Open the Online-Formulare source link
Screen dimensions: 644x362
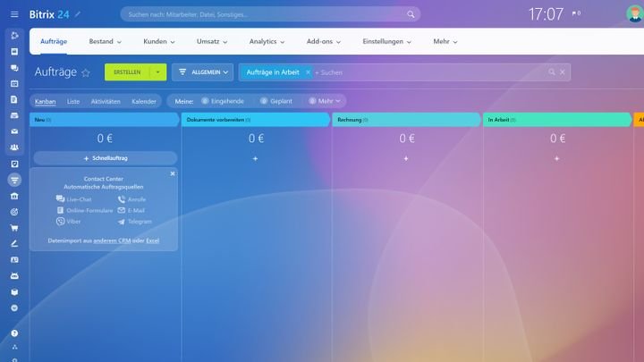(84, 210)
